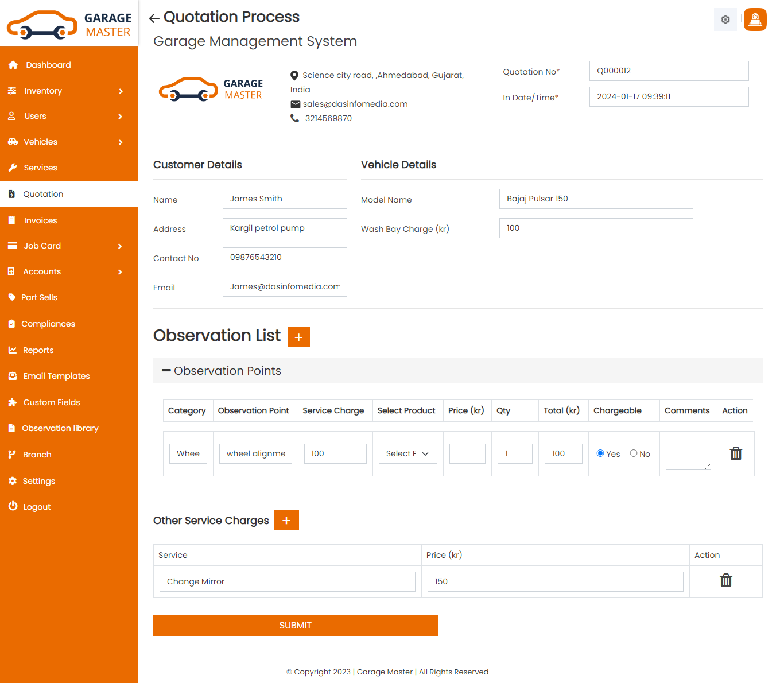This screenshot has height=683, width=784.
Task: Open the Select Product dropdown
Action: click(407, 454)
